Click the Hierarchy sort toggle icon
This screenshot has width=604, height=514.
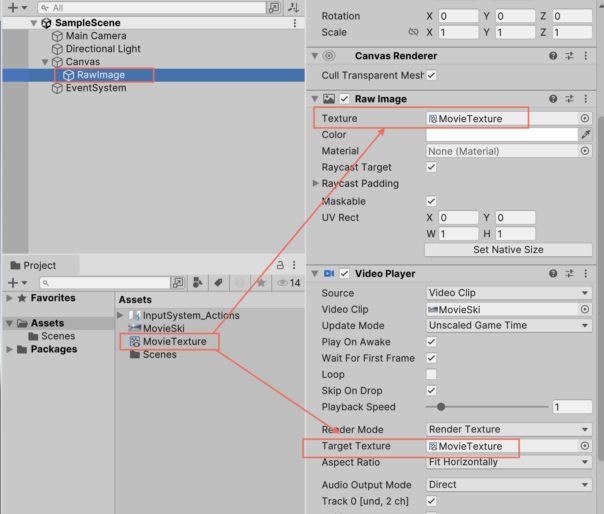click(294, 8)
